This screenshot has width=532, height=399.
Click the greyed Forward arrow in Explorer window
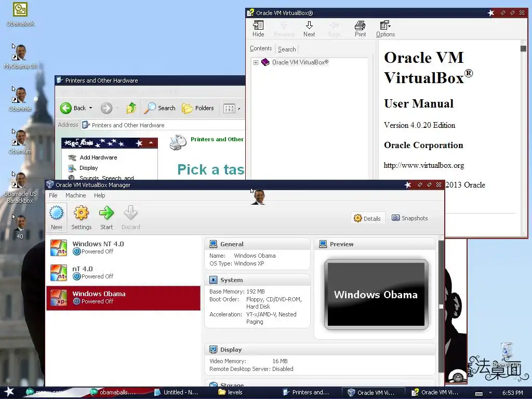pos(106,108)
